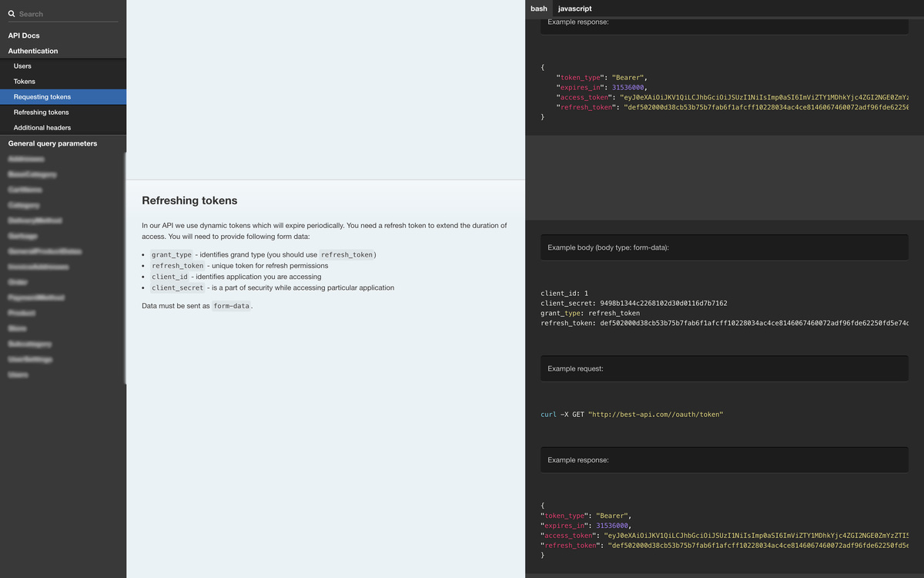Screen dimensions: 924x578
Task: Collapse the Authentication section in sidebar
Action: coord(33,51)
